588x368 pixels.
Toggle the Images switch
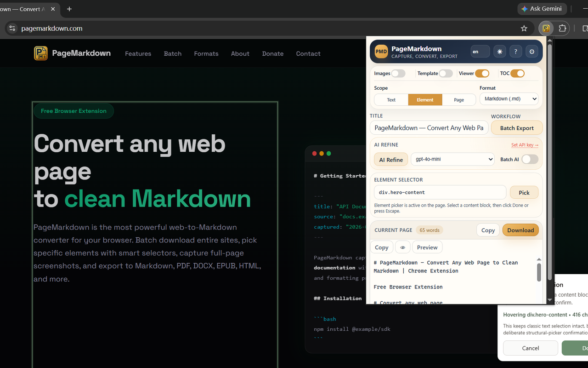(398, 73)
